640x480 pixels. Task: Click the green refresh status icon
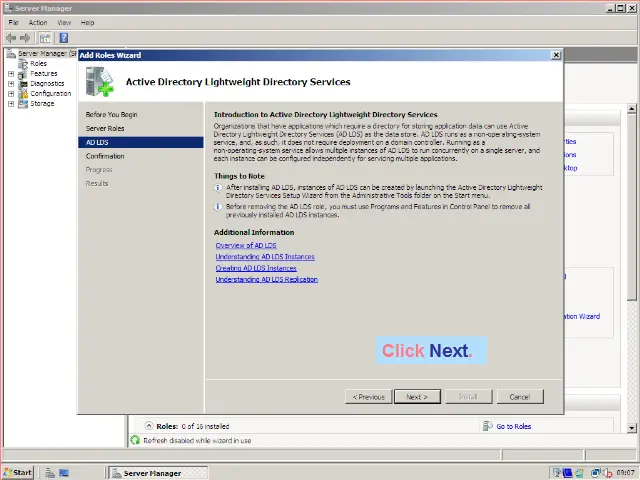[136, 440]
